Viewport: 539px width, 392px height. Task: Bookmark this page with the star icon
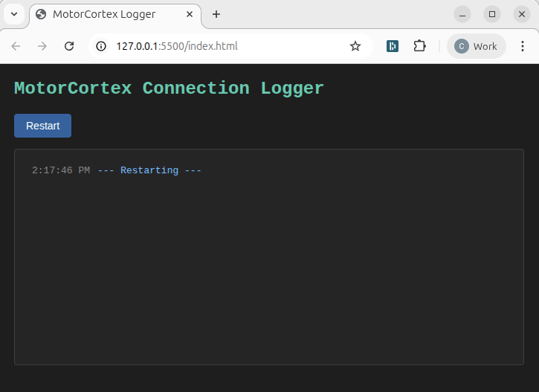point(355,46)
